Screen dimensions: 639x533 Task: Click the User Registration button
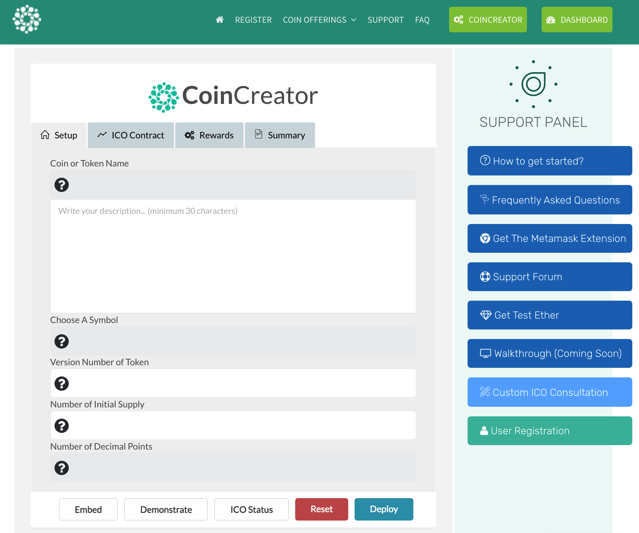coord(550,431)
